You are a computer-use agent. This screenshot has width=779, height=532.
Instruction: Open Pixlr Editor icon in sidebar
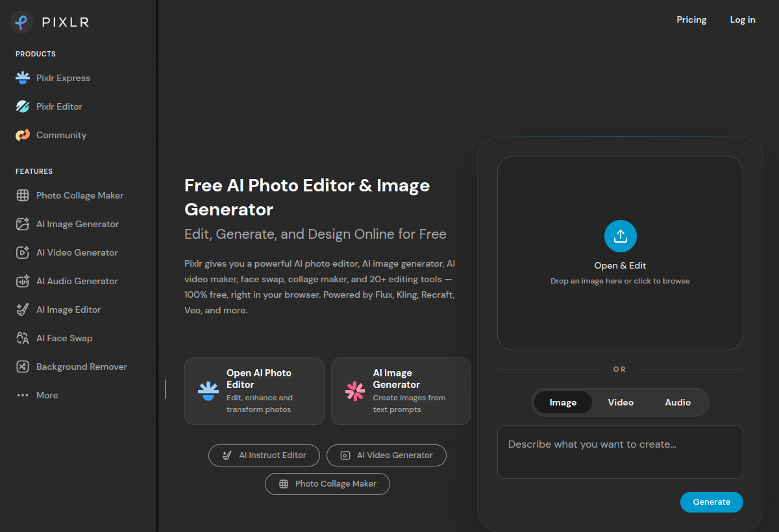pos(23,106)
